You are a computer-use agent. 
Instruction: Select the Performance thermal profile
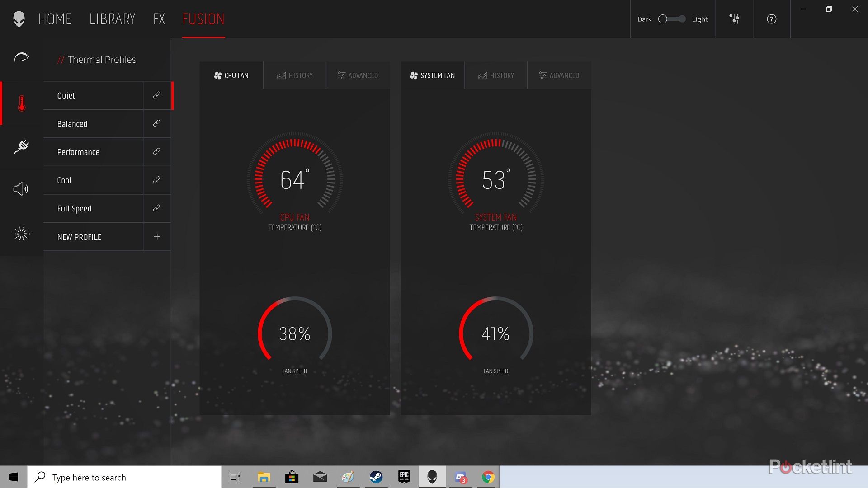pyautogui.click(x=94, y=152)
